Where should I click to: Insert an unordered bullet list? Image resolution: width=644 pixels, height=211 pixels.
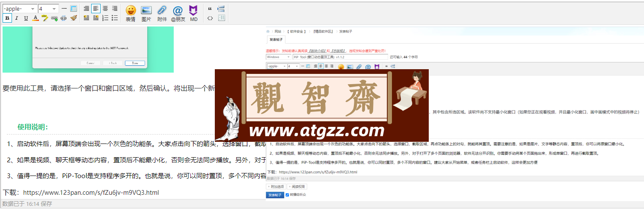[x=115, y=18]
